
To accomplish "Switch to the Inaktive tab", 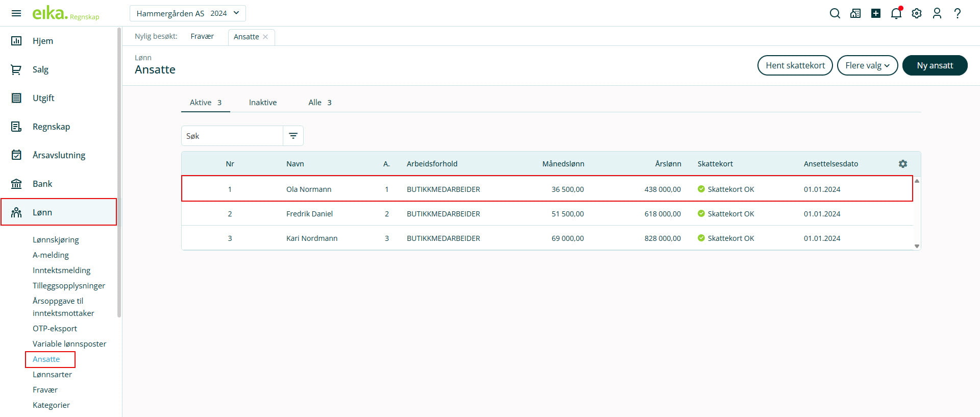I will click(262, 103).
